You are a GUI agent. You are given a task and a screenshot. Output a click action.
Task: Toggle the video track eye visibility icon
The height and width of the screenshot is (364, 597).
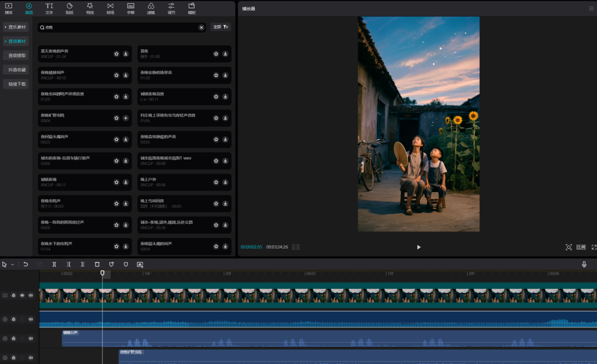pos(22,296)
